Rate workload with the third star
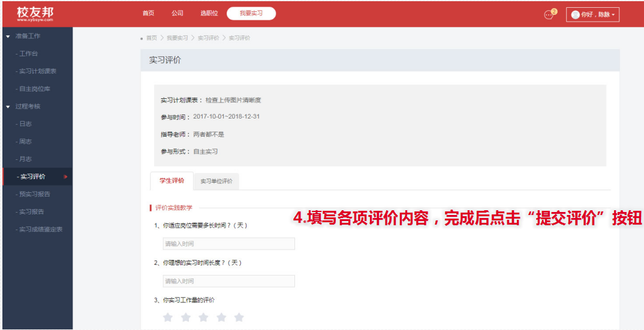This screenshot has width=644, height=330. [x=203, y=317]
